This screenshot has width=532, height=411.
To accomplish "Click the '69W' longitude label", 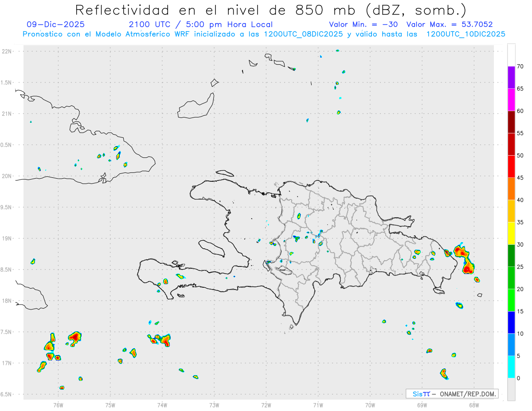I will pos(422,405).
